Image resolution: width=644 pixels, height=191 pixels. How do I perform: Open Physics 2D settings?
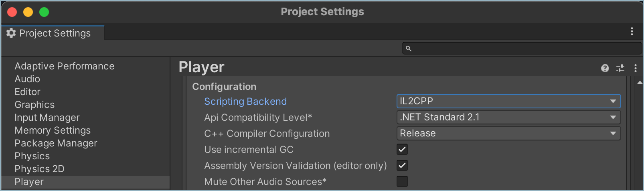point(39,169)
